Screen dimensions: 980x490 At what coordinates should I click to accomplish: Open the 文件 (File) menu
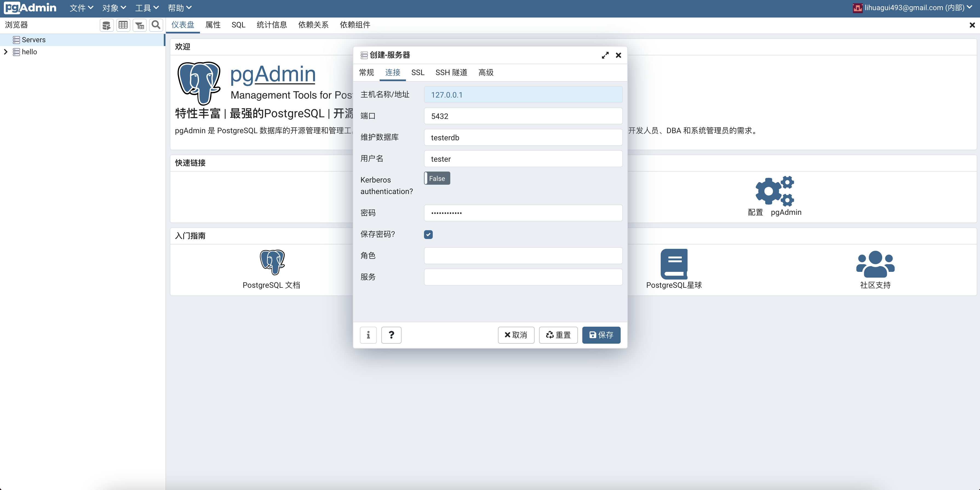point(81,8)
